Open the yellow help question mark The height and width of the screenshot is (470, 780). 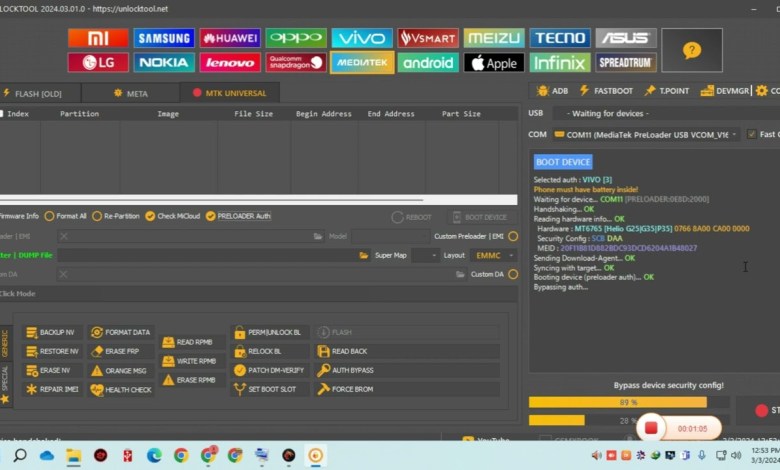tap(692, 50)
